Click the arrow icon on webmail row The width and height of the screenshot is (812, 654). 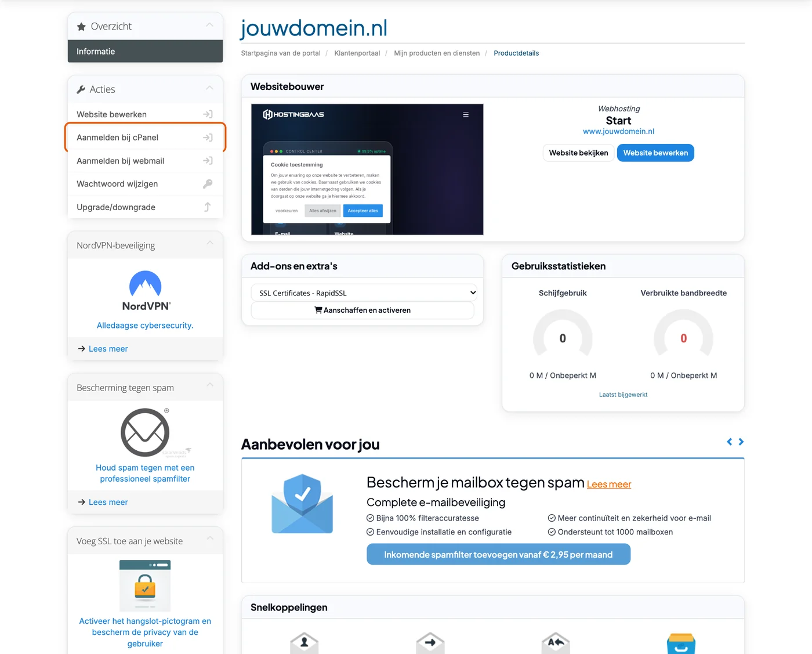pyautogui.click(x=208, y=161)
